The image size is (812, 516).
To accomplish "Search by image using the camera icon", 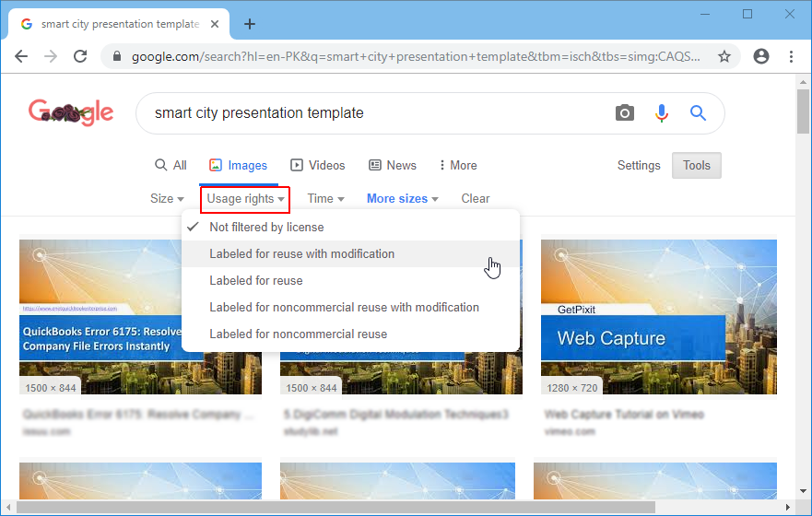I will [x=625, y=112].
